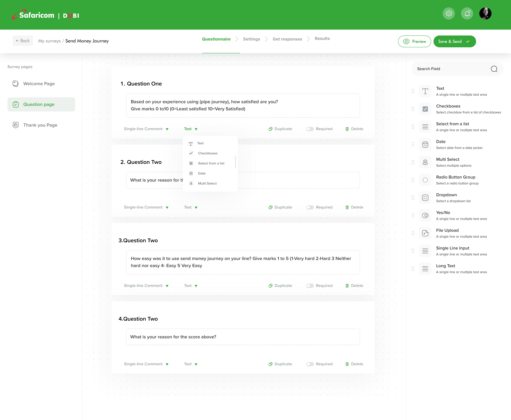Open the settings gear icon in header
Screen dimensions: 511x420
pos(449,13)
